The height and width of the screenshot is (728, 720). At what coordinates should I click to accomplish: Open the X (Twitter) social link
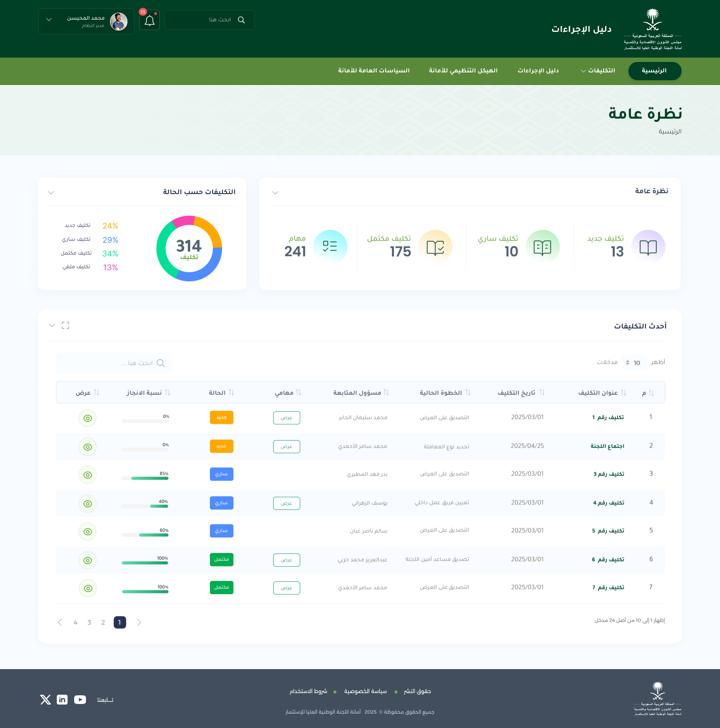pos(45,700)
